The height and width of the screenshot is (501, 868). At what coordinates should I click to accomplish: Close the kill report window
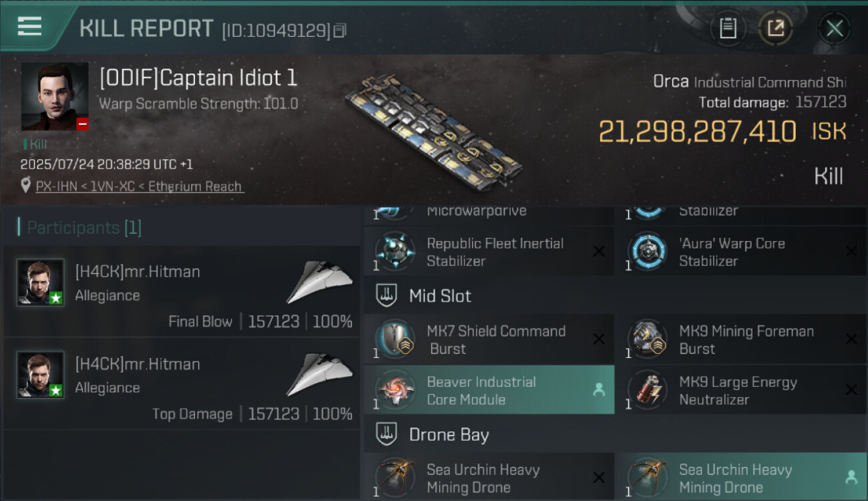click(834, 28)
